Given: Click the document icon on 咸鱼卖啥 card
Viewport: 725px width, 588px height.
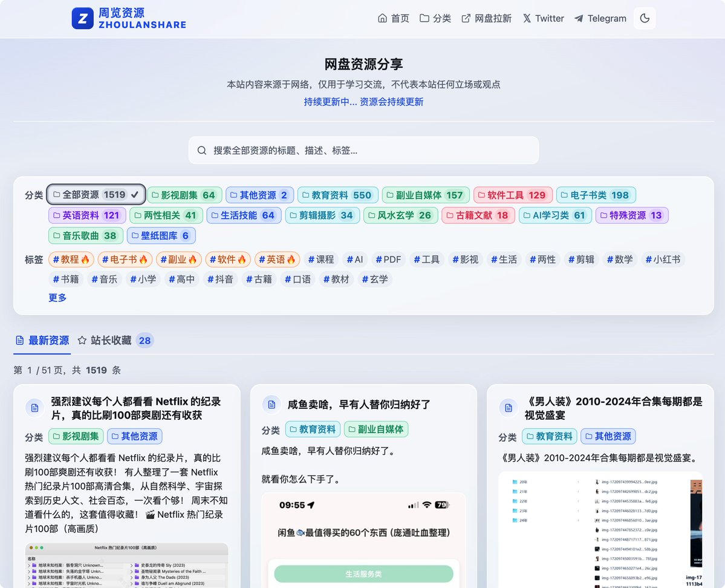Looking at the screenshot, I should point(271,405).
